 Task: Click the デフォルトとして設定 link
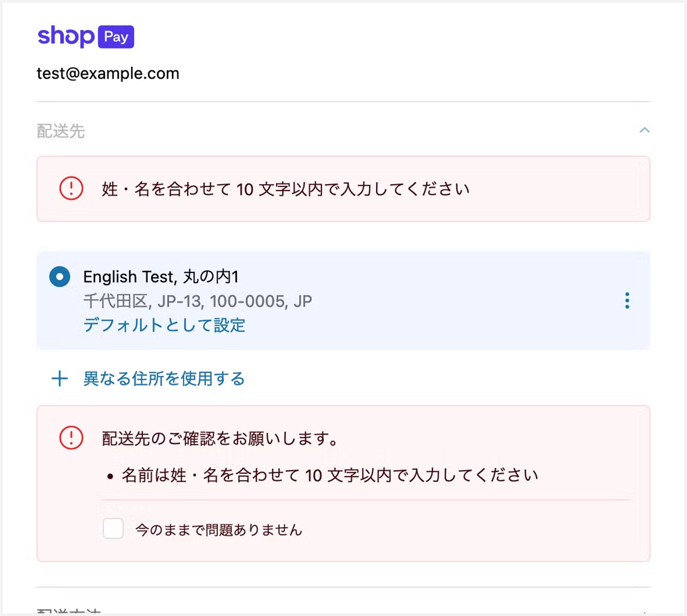(164, 325)
